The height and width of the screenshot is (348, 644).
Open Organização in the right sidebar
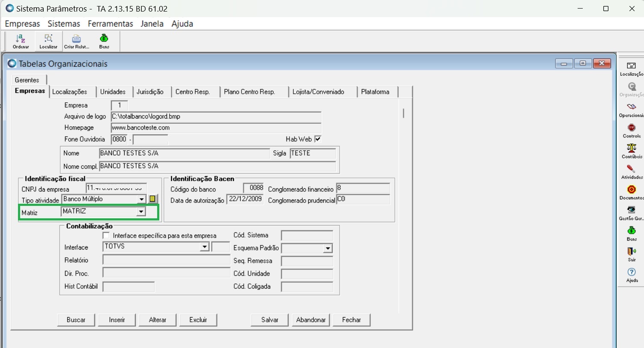(x=632, y=89)
